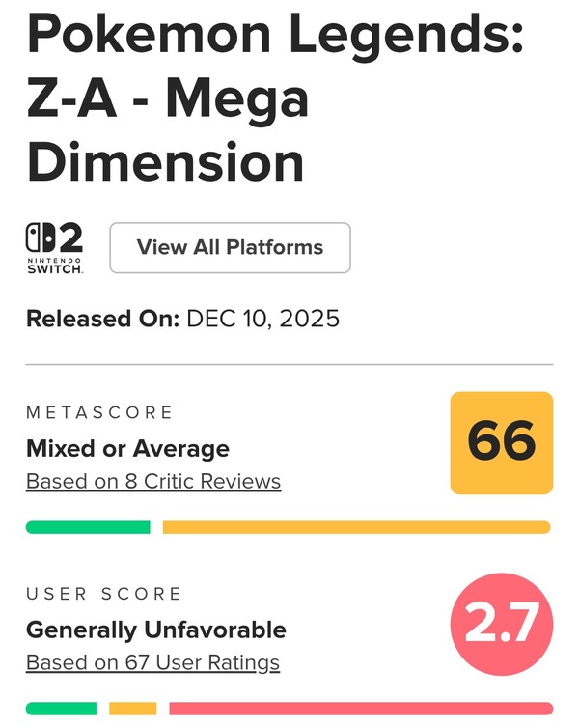Viewport: 579px width, 728px height.
Task: Click the Mixed or Average rating text
Action: [x=127, y=448]
